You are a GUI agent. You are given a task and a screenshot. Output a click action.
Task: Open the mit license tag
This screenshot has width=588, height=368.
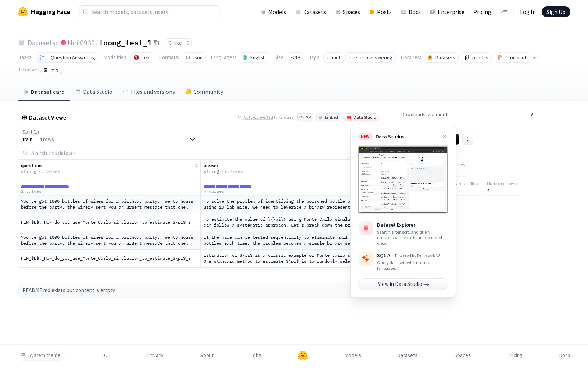pos(51,70)
